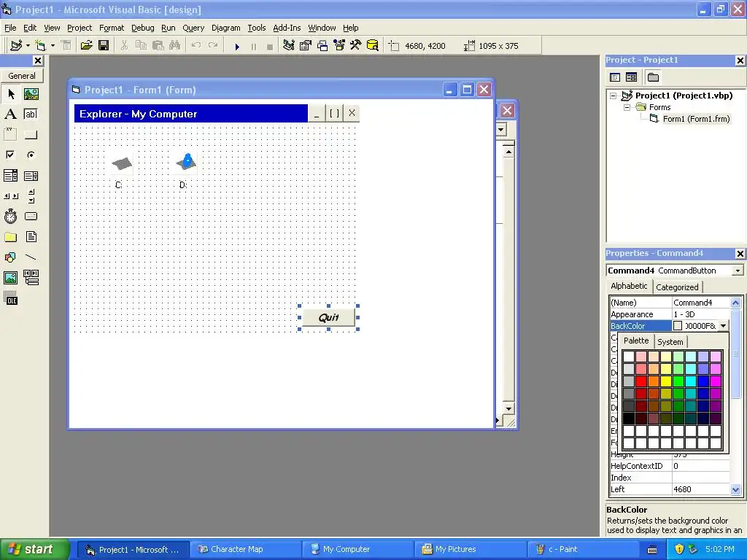Switch to System colors tab
The image size is (747, 560).
(670, 342)
